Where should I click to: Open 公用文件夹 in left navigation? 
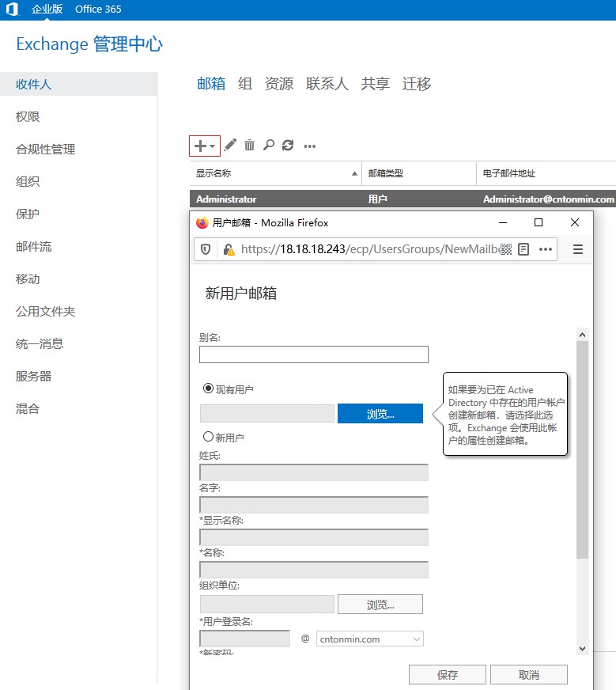tap(45, 311)
